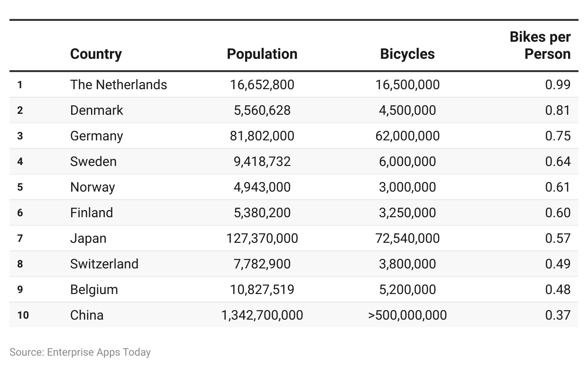Screen dimensions: 588x368
Task: Select Japan's population 127,370,000
Action: (262, 238)
